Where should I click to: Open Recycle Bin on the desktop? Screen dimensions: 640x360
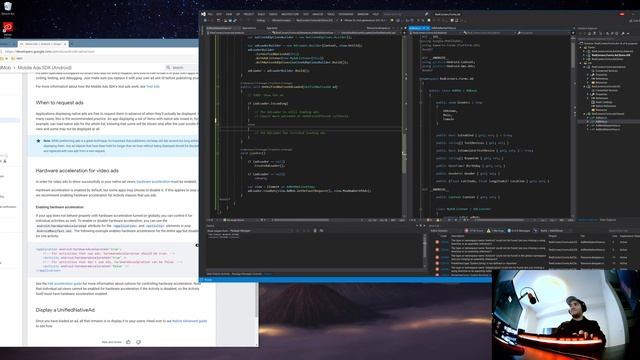[x=7, y=7]
